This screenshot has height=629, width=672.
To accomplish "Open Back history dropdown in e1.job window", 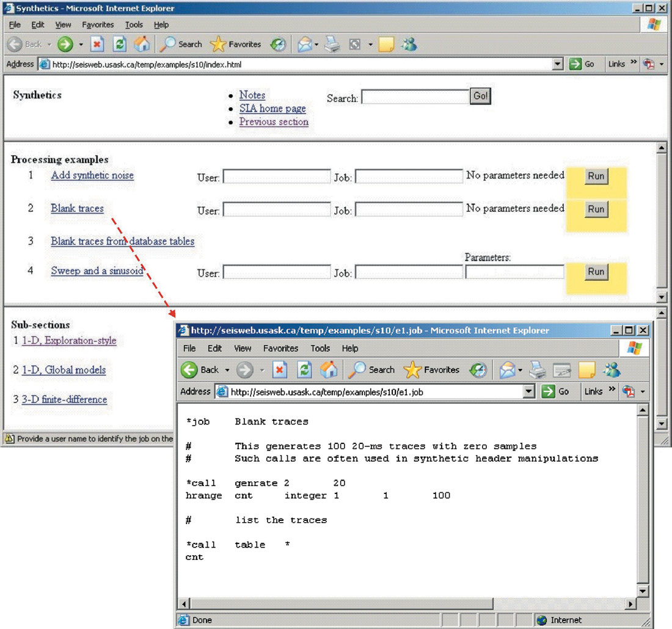I will click(227, 370).
